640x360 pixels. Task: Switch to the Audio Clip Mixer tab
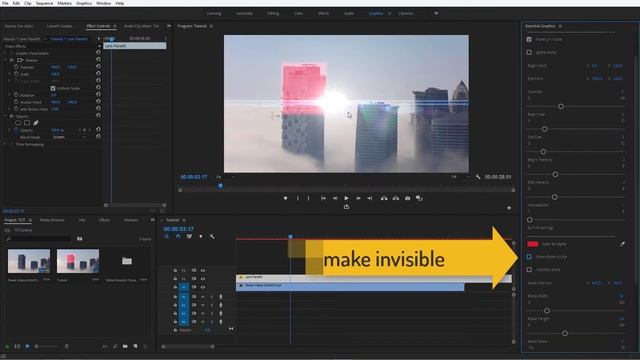(141, 26)
